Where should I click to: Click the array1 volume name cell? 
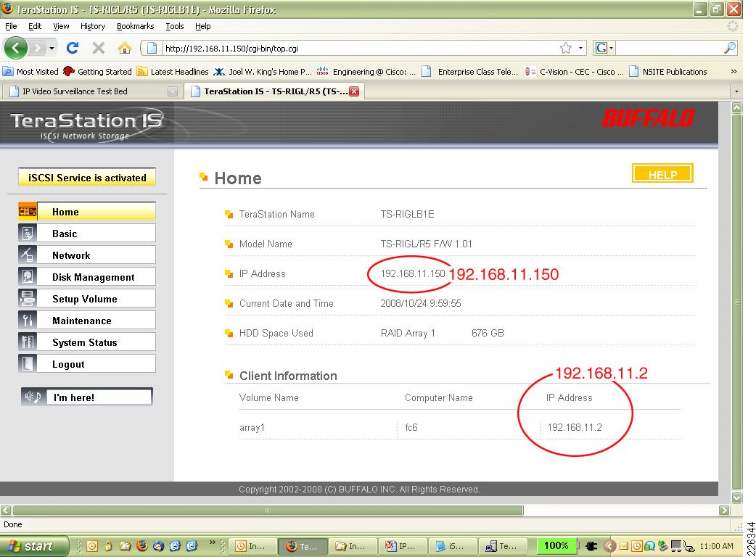(x=252, y=427)
